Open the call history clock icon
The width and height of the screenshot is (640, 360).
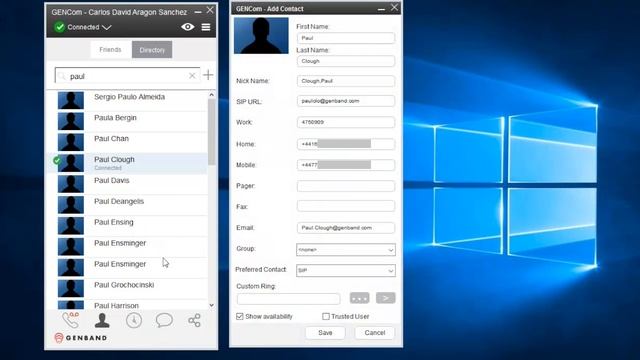click(x=133, y=320)
